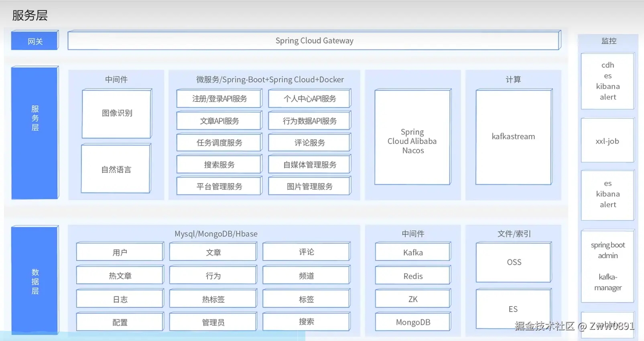Screen dimensions: 644x341
Task: Select the 自媒体管理服务 box
Action: 309,164
